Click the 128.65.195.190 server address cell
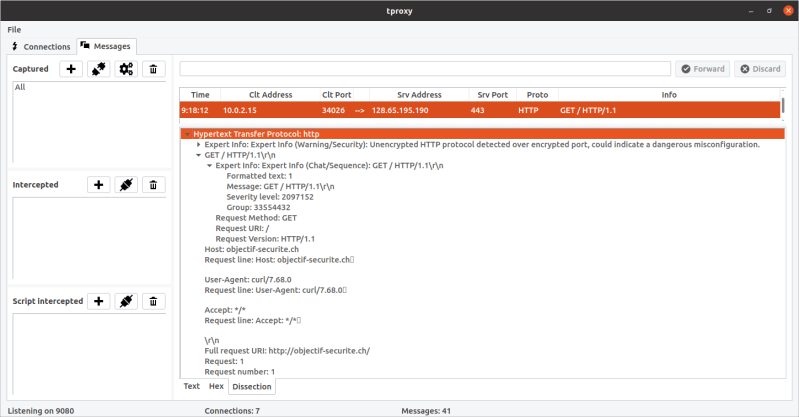Viewport: 799px width, 417px height. [x=400, y=110]
